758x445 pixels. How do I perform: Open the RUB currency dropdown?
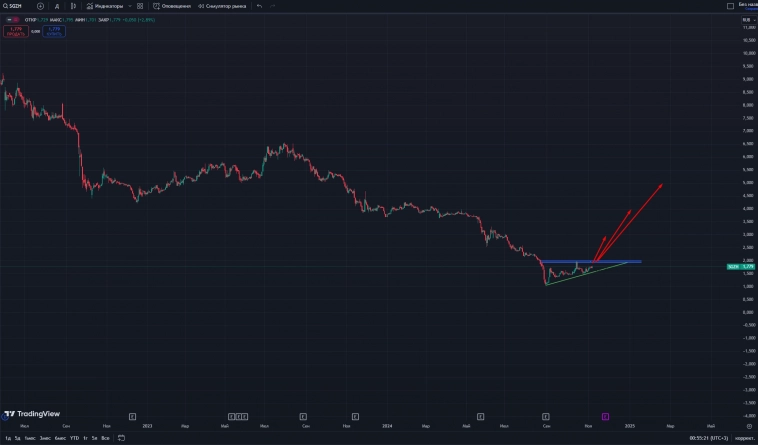746,19
